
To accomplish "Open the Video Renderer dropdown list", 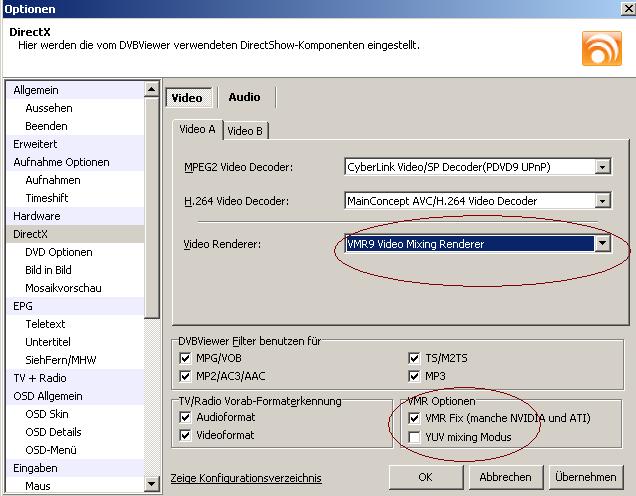I will pyautogui.click(x=602, y=243).
